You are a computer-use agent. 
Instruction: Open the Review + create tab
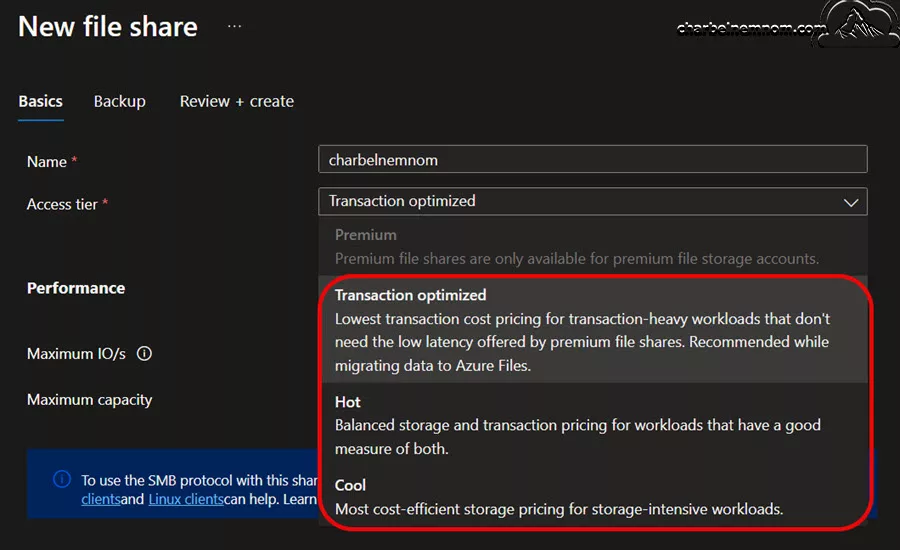coord(236,102)
